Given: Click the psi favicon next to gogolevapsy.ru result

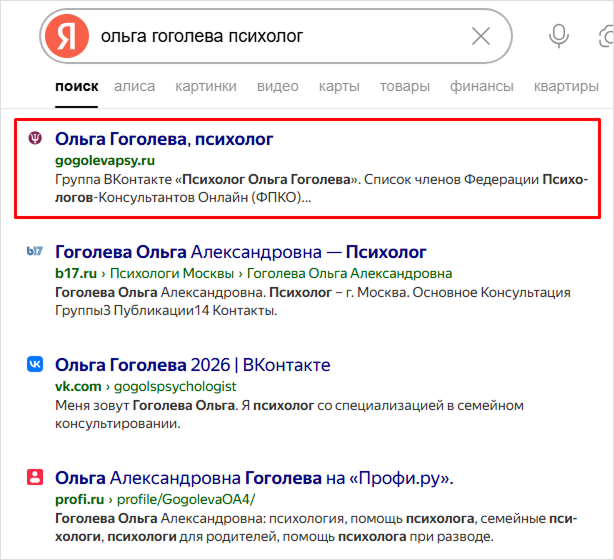Looking at the screenshot, I should coord(35,138).
